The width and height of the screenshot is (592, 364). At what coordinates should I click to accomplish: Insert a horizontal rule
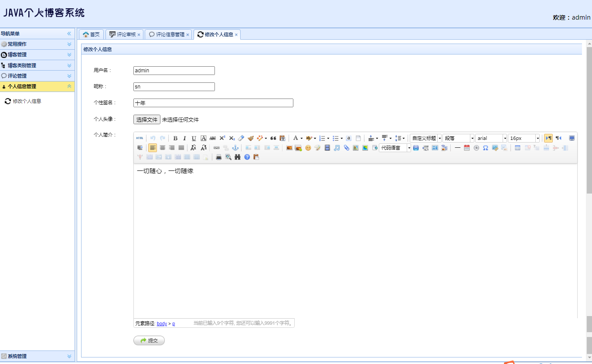pyautogui.click(x=457, y=148)
